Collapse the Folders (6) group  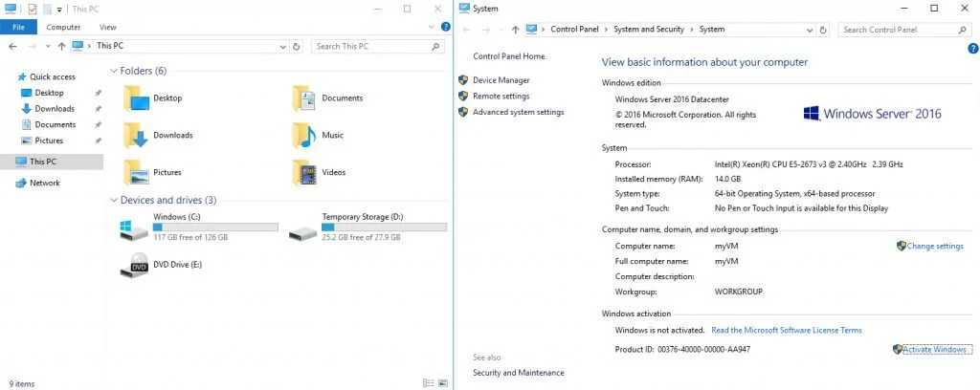tap(114, 71)
